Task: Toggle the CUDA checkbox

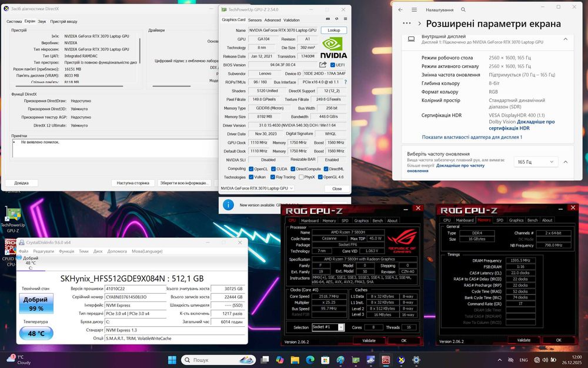Action: pos(273,169)
